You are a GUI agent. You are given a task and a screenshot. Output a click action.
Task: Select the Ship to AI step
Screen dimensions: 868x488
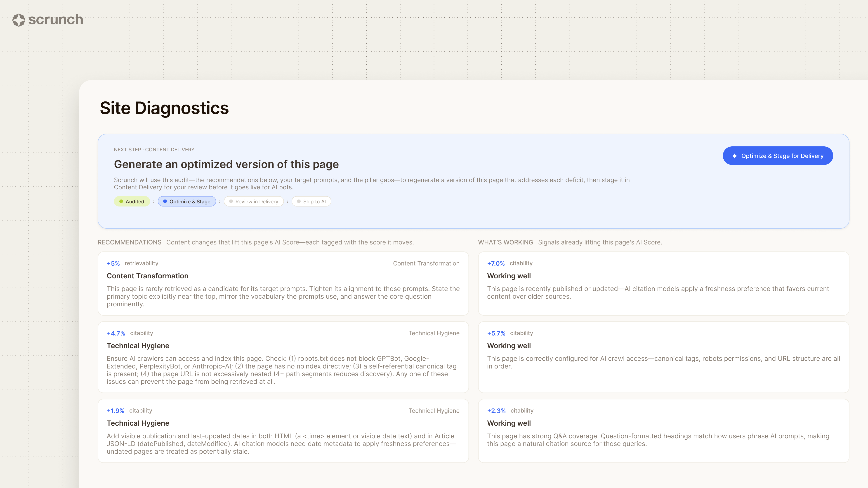[x=311, y=201]
